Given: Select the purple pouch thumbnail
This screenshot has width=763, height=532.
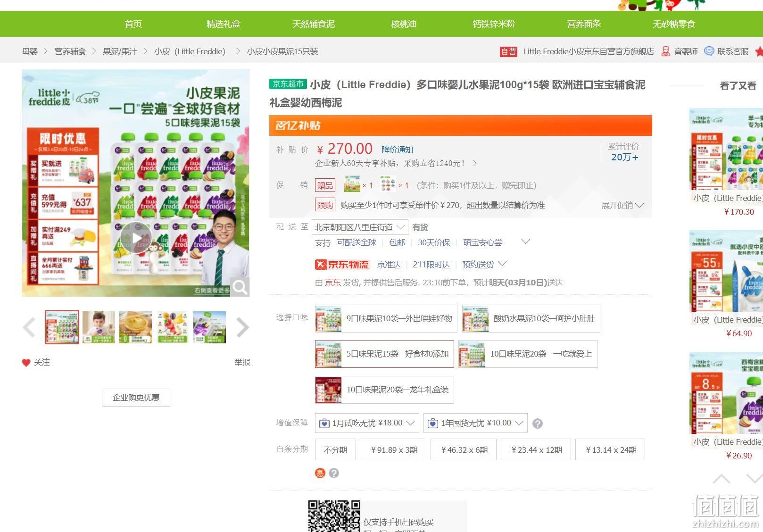Looking at the screenshot, I should (209, 327).
